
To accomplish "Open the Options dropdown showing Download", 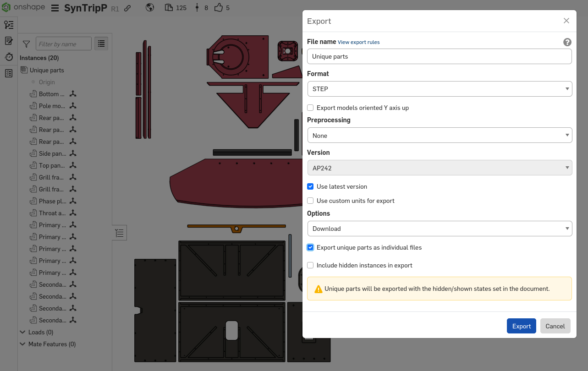I will (x=439, y=229).
